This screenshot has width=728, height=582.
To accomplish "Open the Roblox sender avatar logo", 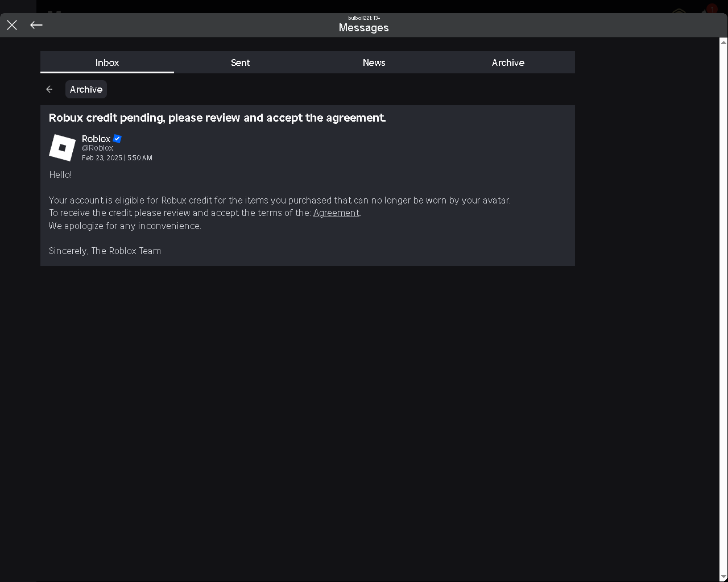I will coord(63,148).
